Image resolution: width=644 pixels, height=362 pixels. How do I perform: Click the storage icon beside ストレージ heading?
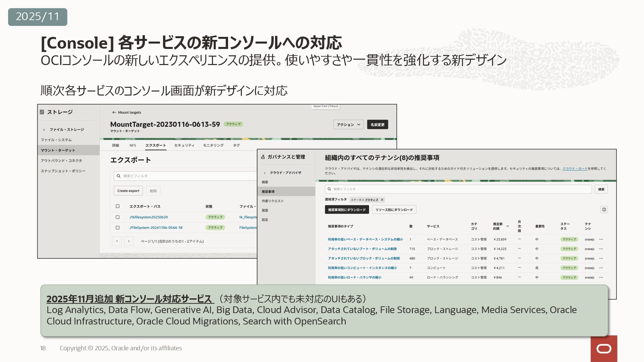click(42, 112)
